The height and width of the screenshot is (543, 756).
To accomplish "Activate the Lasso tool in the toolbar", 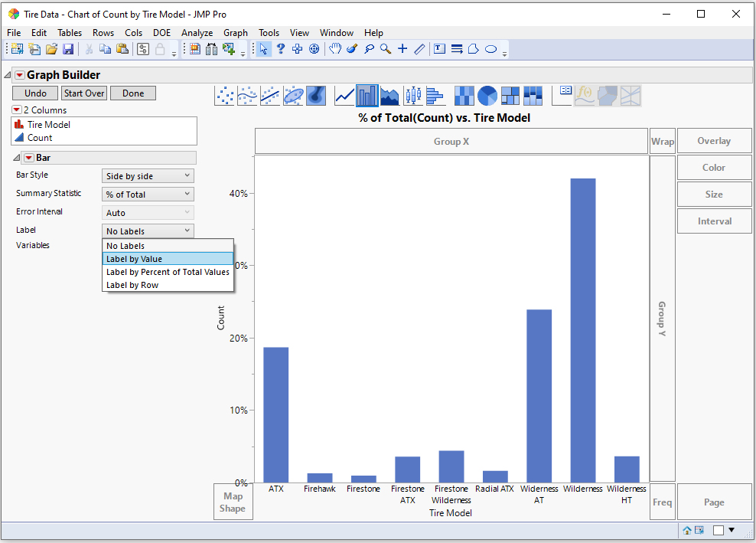I will (370, 48).
